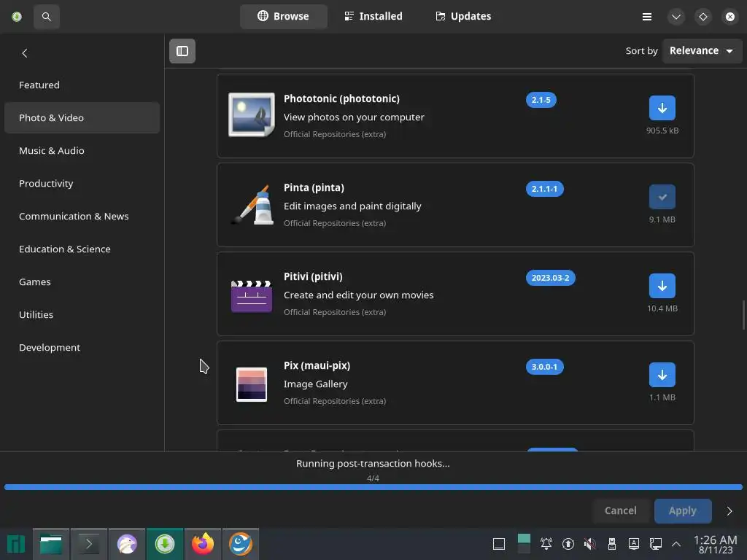
Task: Toggle the sidebar panel button
Action: 182,51
